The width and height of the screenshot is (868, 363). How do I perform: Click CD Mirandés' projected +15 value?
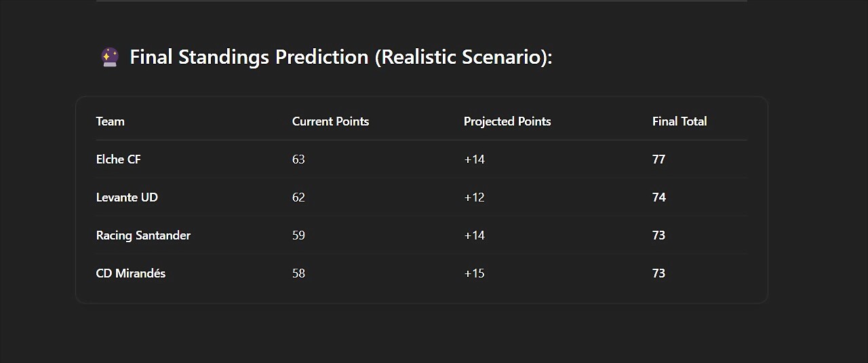coord(474,273)
